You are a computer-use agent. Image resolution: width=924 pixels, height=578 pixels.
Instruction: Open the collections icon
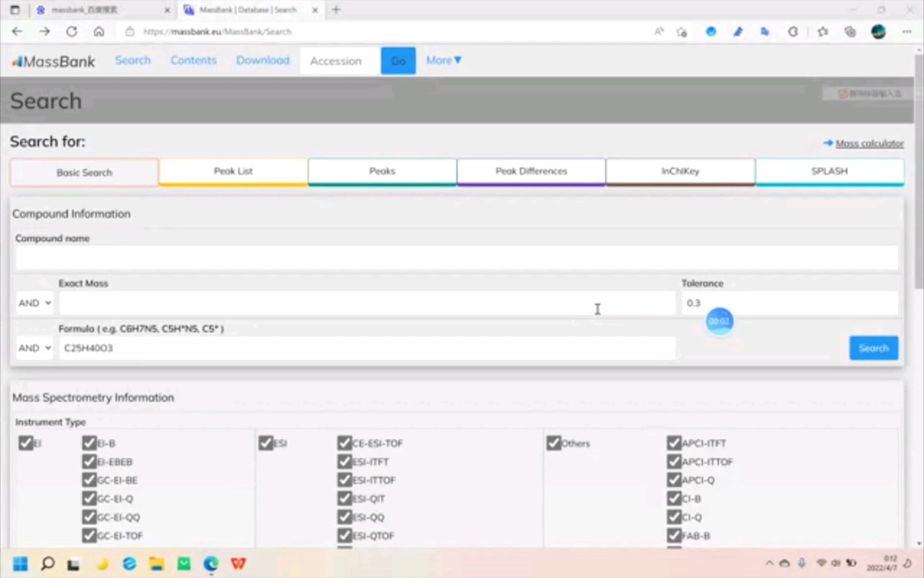click(850, 32)
